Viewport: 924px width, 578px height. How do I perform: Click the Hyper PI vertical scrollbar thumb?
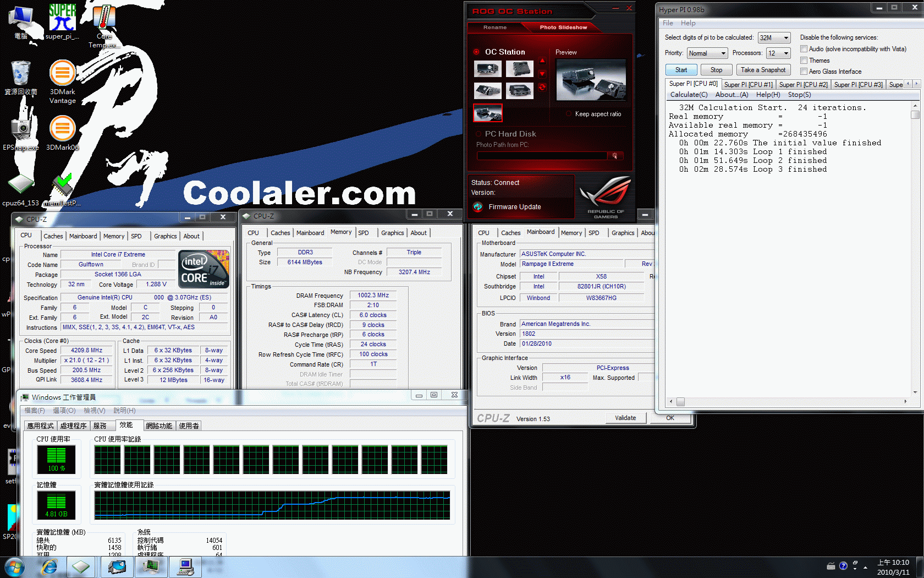click(x=915, y=114)
